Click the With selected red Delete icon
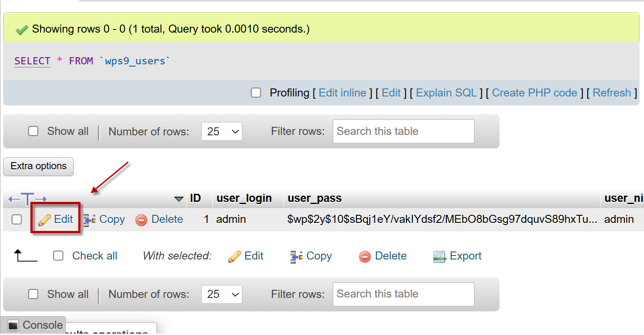644x335 pixels. point(365,256)
